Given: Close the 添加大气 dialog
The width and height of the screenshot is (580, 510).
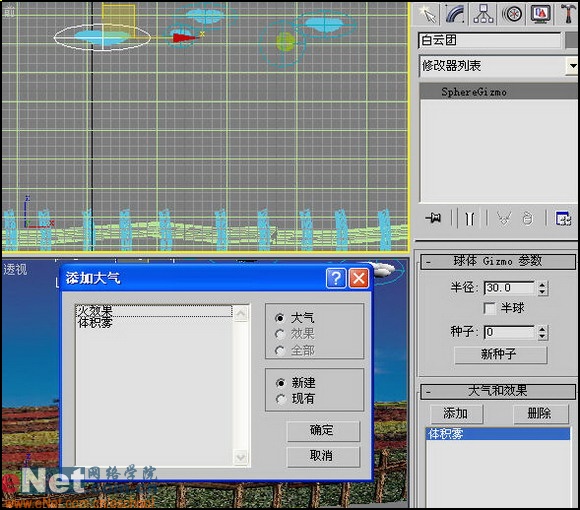Looking at the screenshot, I should pos(358,278).
